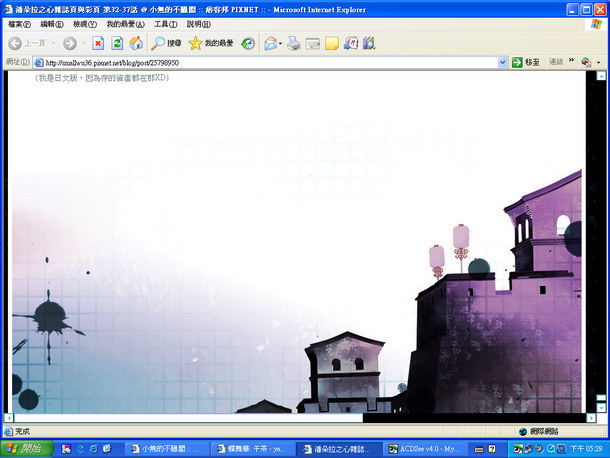
Task: Click the 連結 Links toolbar label
Action: (556, 61)
